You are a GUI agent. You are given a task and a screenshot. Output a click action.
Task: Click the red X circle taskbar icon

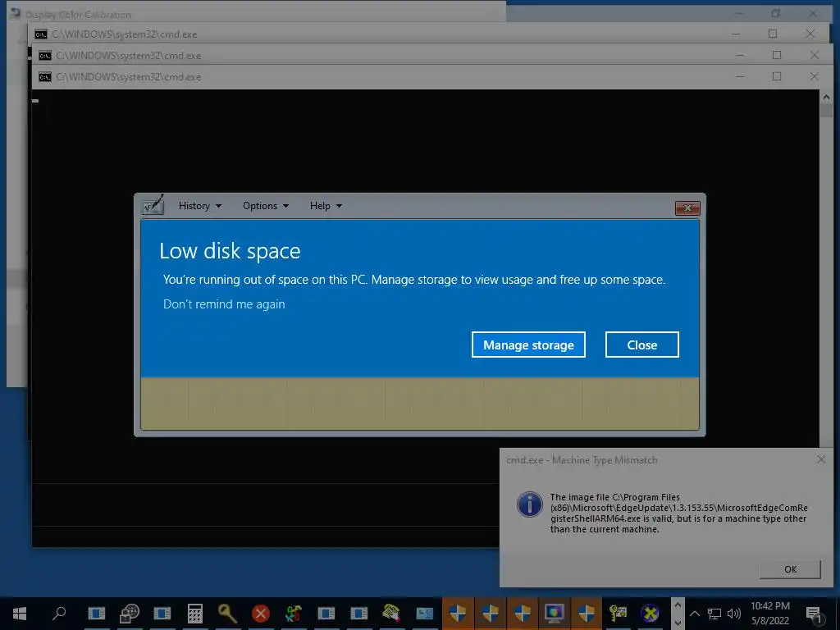[261, 614]
